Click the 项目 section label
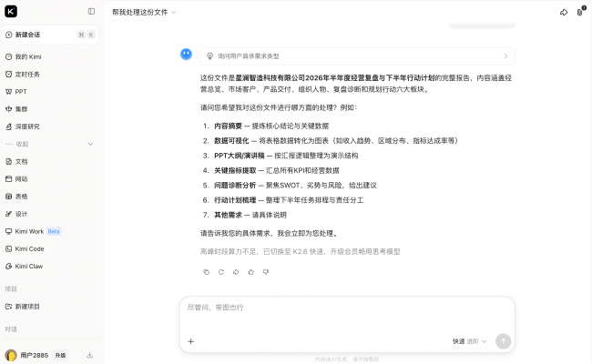Image resolution: width=592 pixels, height=364 pixels. 11,289
